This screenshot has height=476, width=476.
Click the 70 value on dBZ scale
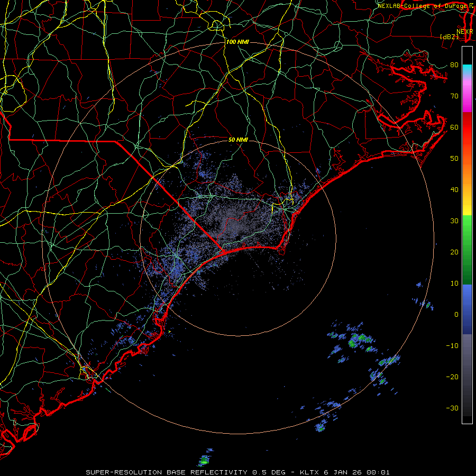454,96
